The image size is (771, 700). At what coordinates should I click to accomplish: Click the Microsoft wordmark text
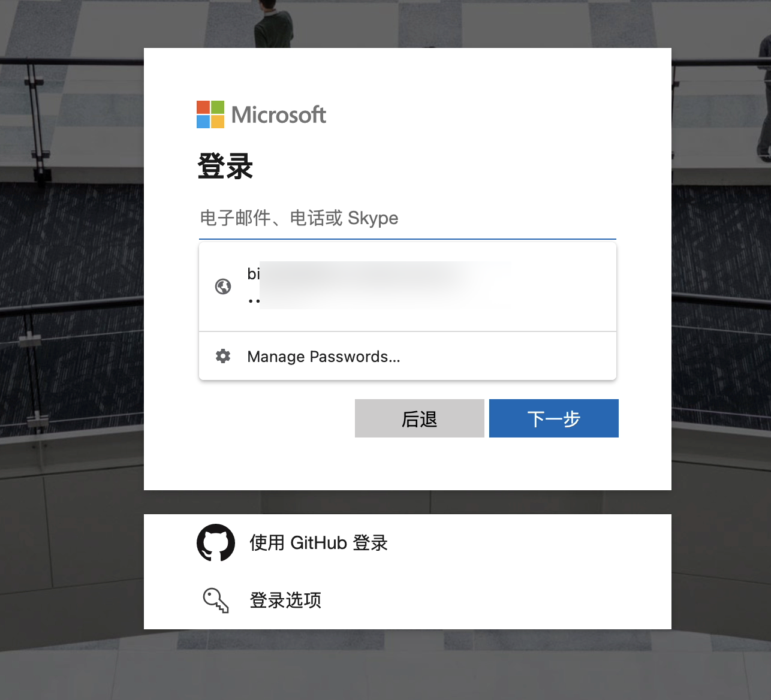click(x=279, y=114)
